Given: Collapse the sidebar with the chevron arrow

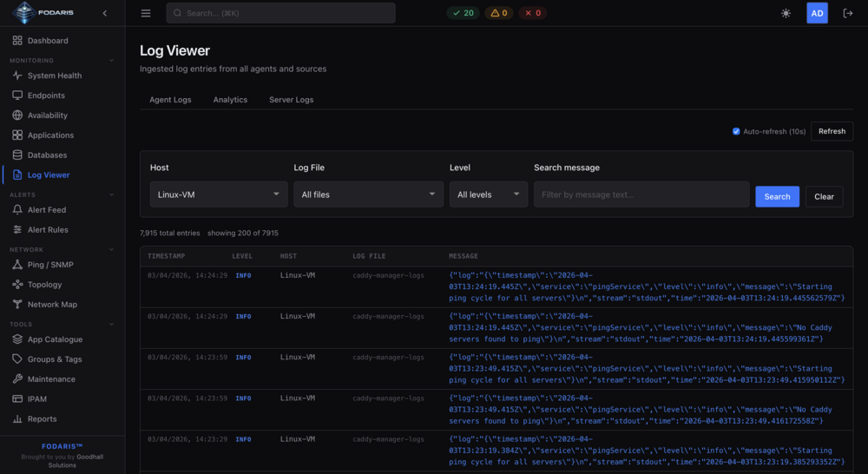Looking at the screenshot, I should tap(105, 13).
